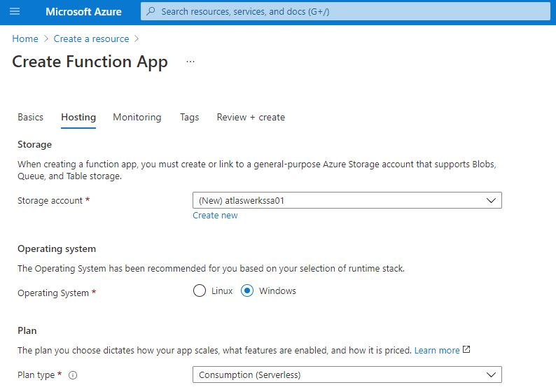Select the Linux radio button
This screenshot has width=556, height=392.
click(x=200, y=290)
